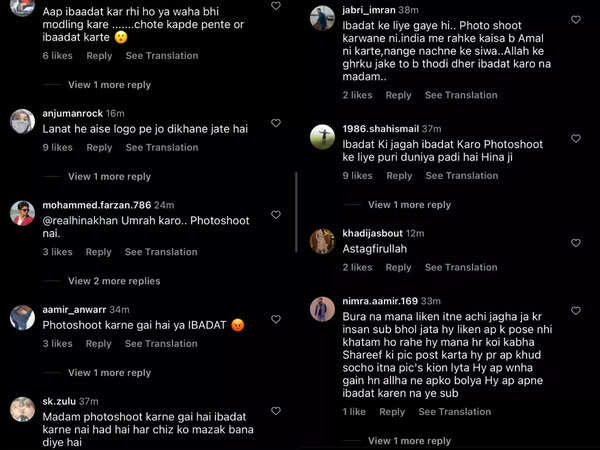See Translation of nimra.aamir.169's comment
Viewport: 600px width, 450px height.
(455, 411)
